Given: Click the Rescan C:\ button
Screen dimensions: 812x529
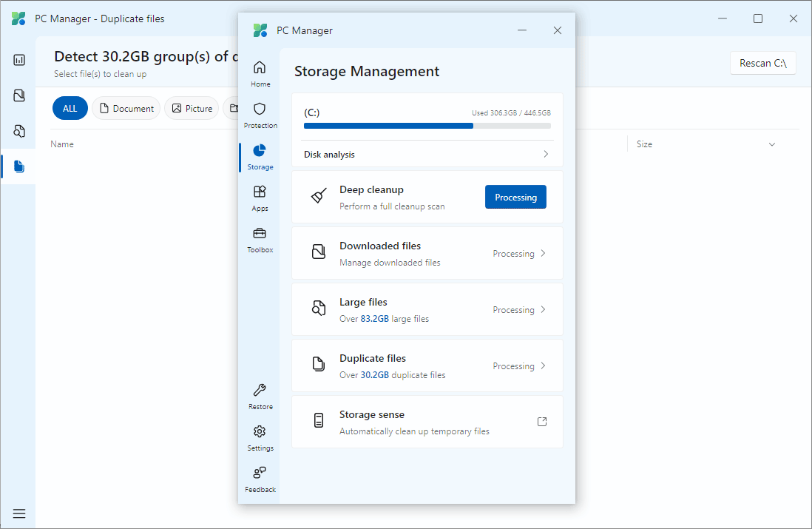Looking at the screenshot, I should tap(762, 63).
